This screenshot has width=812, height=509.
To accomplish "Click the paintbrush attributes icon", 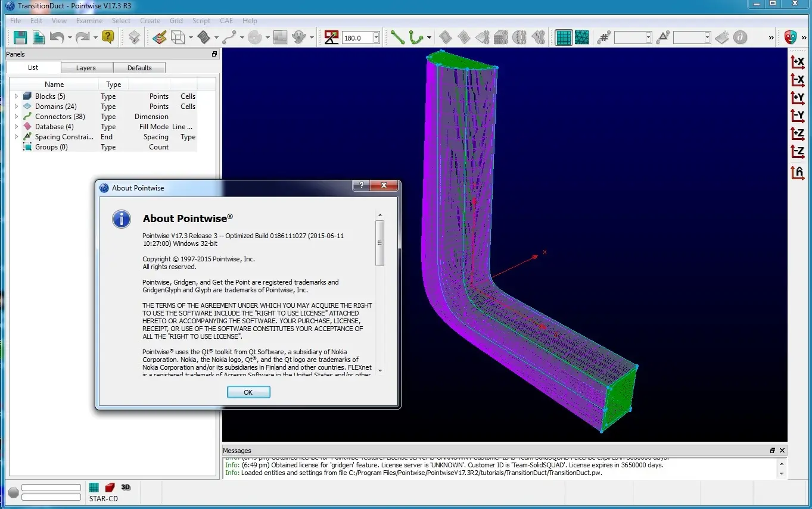I will click(159, 38).
